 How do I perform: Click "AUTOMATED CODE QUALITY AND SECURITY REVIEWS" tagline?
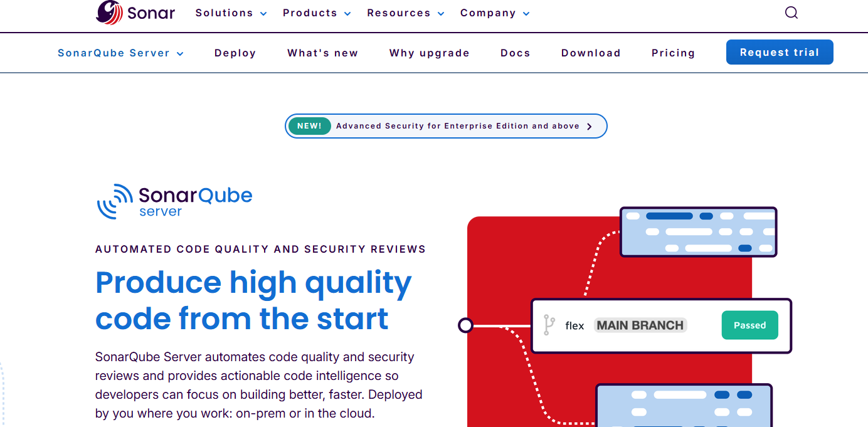tap(260, 250)
